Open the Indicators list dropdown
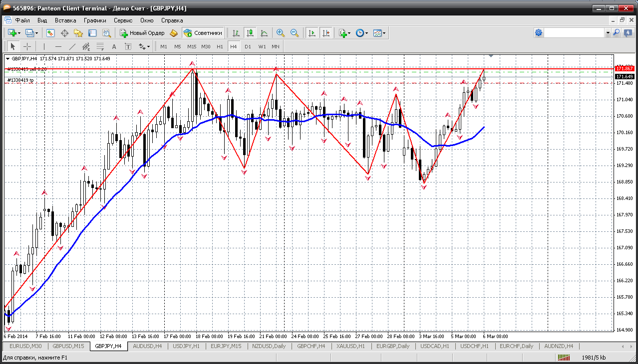638x364 pixels. (x=349, y=33)
